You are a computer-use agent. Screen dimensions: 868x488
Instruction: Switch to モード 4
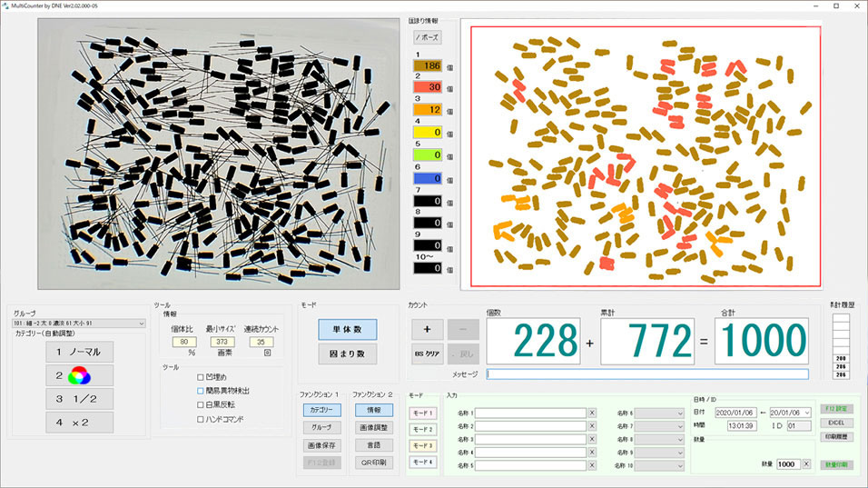(x=423, y=462)
